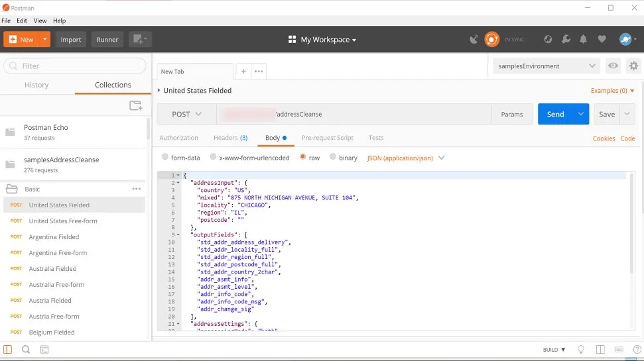Select the form-data radio button
Screen dimensions: 644x361
coord(165,158)
